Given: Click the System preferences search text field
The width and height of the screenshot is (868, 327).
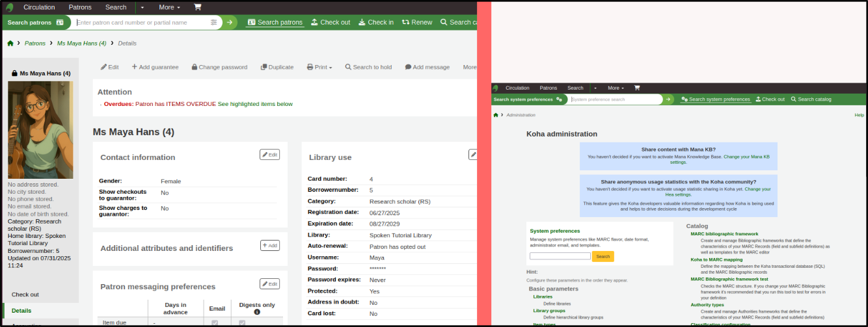Looking at the screenshot, I should (x=560, y=256).
